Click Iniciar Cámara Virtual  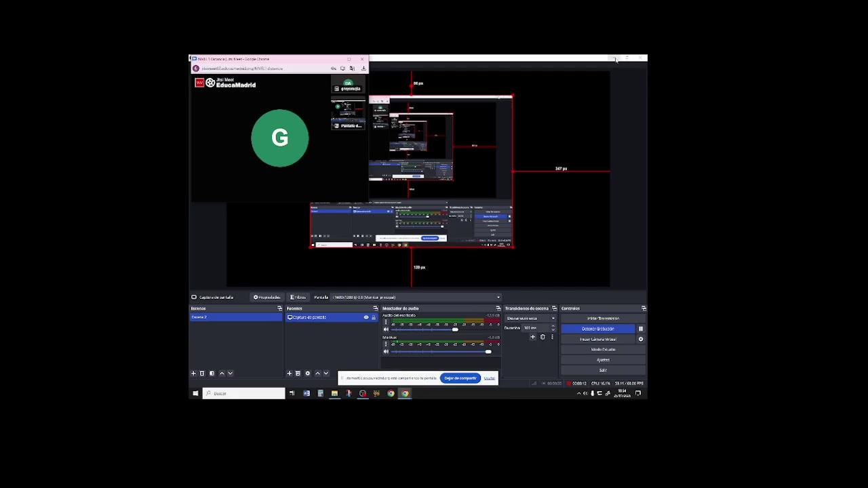point(598,339)
